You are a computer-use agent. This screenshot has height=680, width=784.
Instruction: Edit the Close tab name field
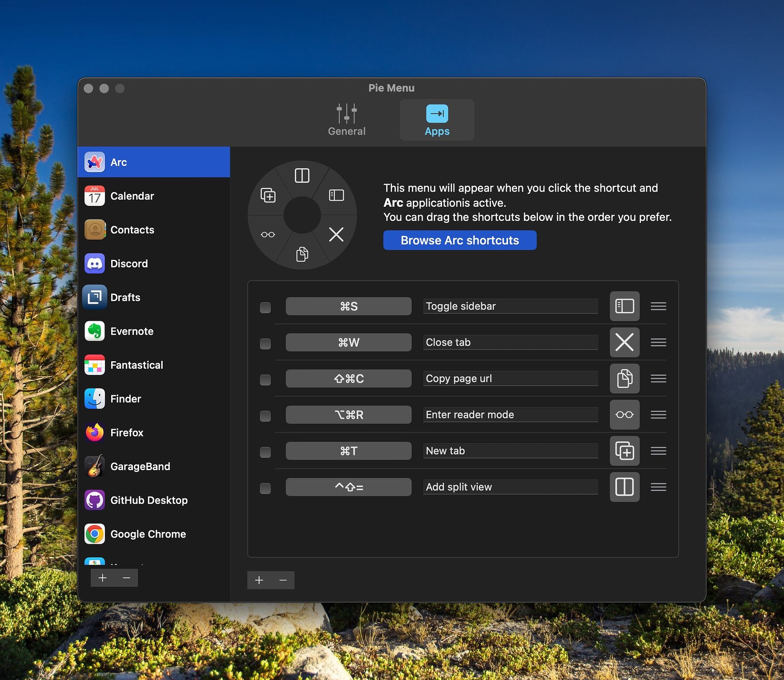tap(510, 343)
